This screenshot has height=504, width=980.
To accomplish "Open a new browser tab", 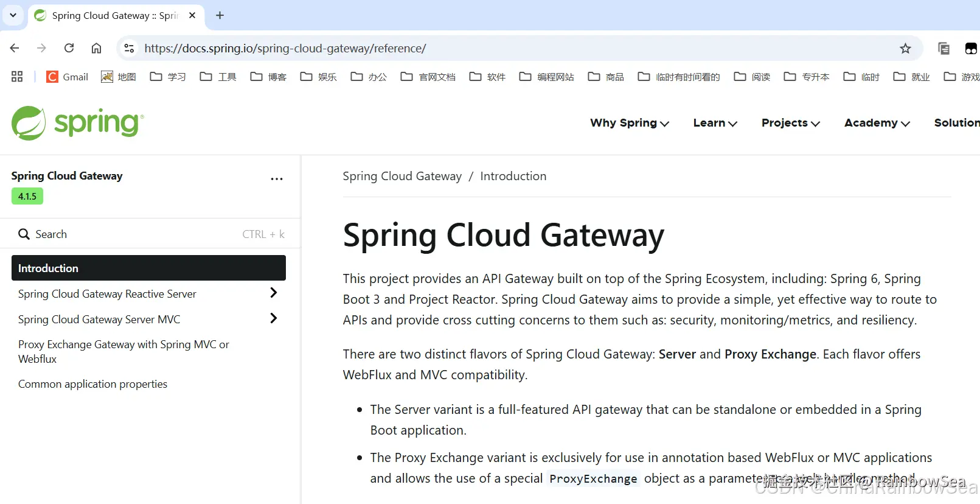I will tap(220, 15).
